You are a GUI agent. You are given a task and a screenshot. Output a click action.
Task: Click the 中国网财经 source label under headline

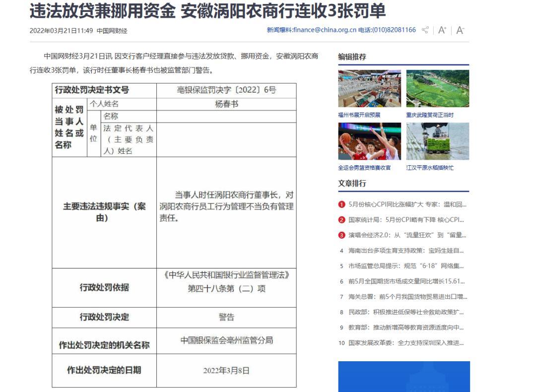point(112,31)
